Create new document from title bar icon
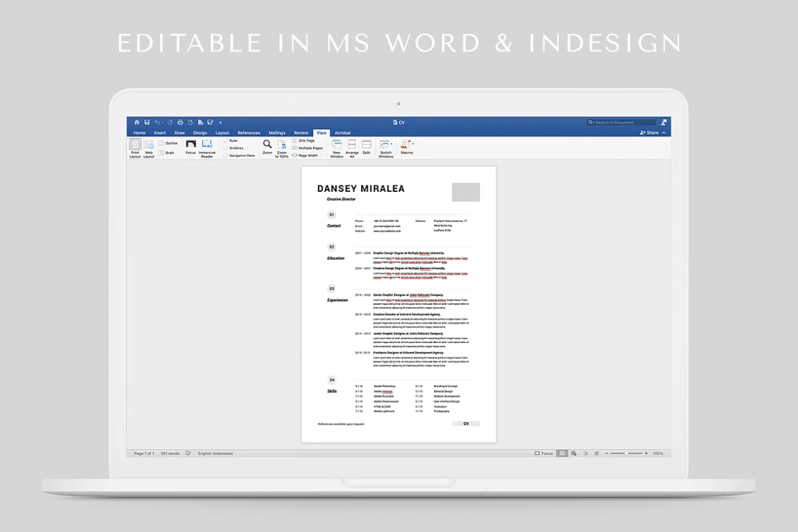Viewport: 798px width, 532px height. [191, 122]
